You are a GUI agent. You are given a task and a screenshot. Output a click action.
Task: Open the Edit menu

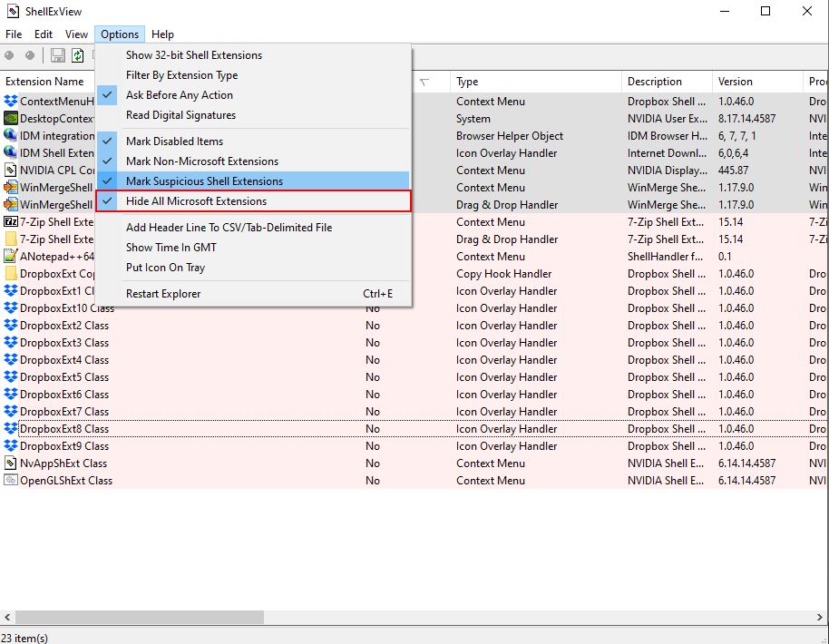click(x=44, y=34)
